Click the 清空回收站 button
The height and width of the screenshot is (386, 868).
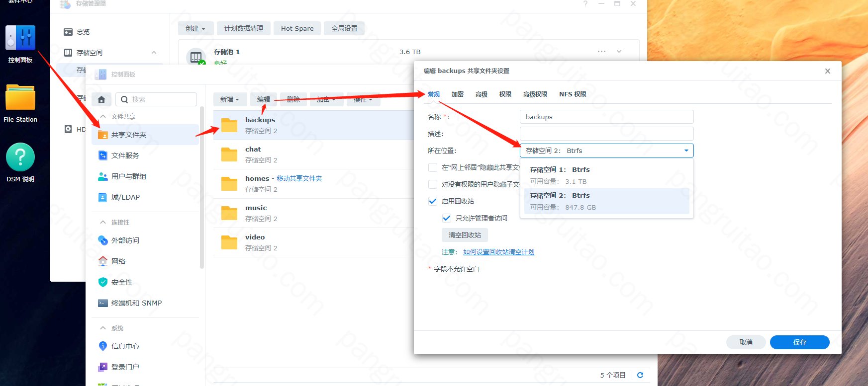point(465,235)
